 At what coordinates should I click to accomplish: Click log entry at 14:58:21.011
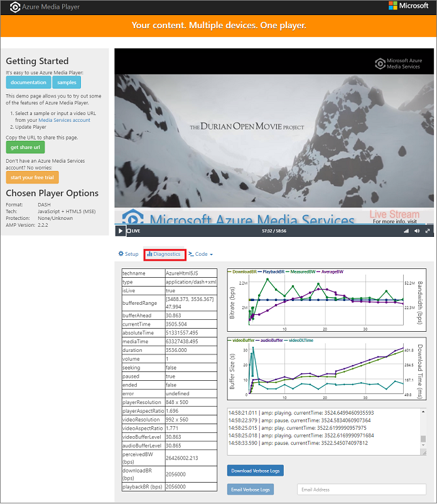(x=301, y=413)
